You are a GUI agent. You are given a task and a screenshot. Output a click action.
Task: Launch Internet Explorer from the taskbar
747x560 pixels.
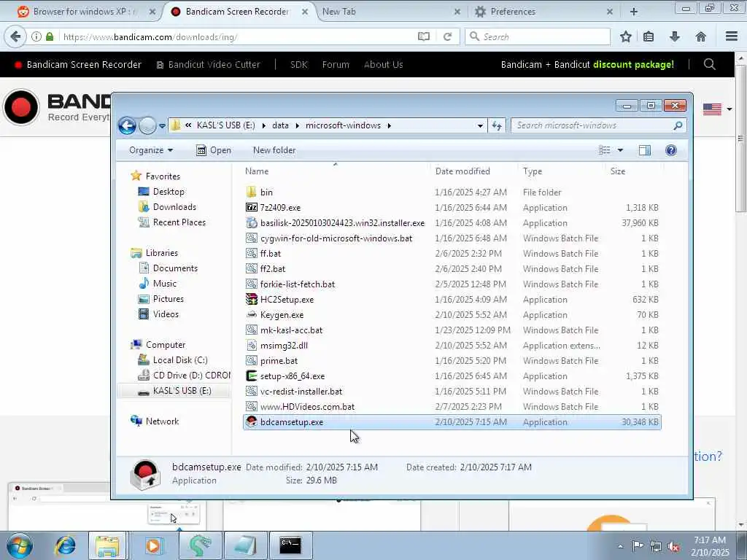click(65, 545)
